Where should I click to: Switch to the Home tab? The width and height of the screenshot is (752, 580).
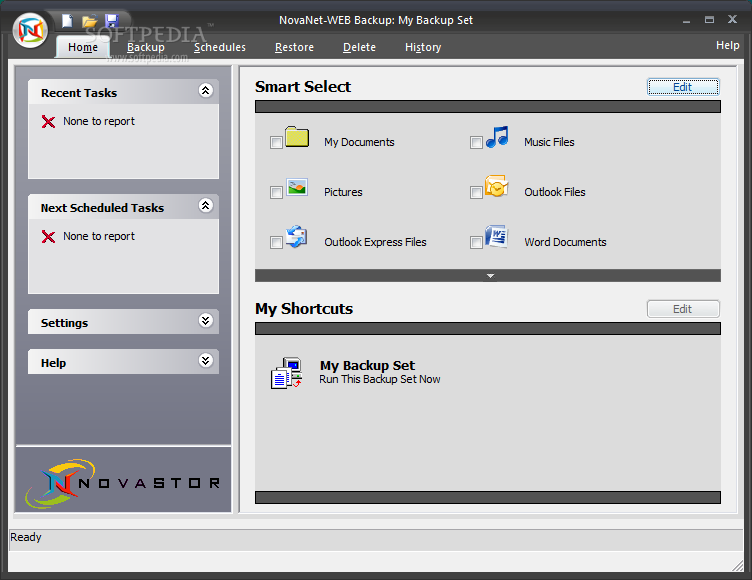pyautogui.click(x=82, y=47)
